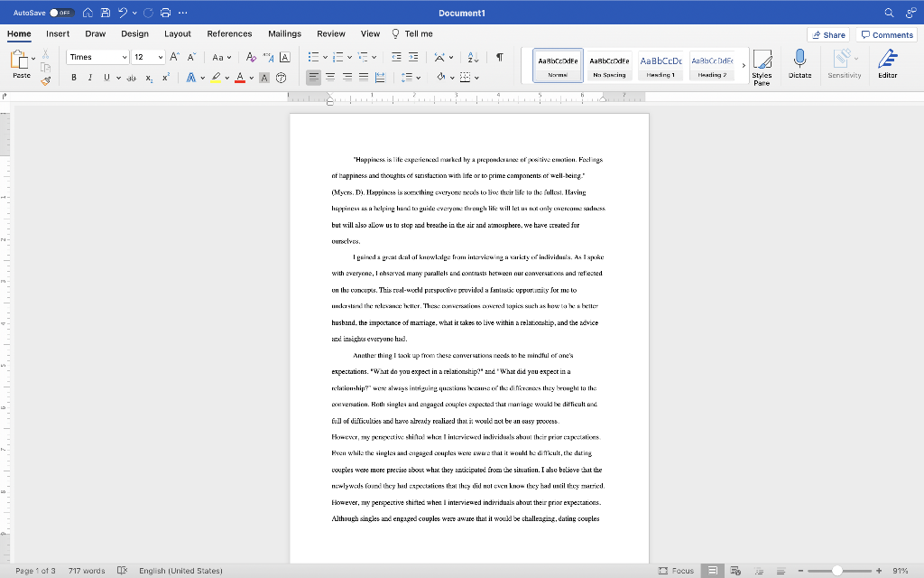Toggle bold formatting

click(x=72, y=77)
